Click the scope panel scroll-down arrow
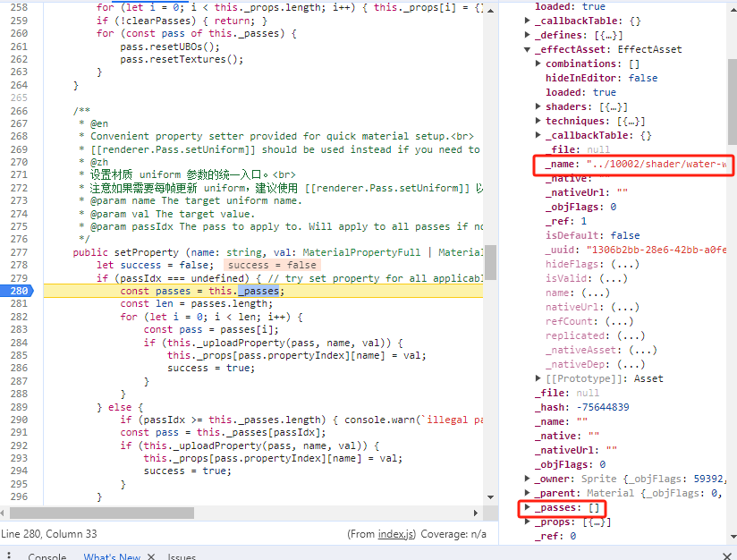Image resolution: width=737 pixels, height=560 pixels. click(733, 537)
